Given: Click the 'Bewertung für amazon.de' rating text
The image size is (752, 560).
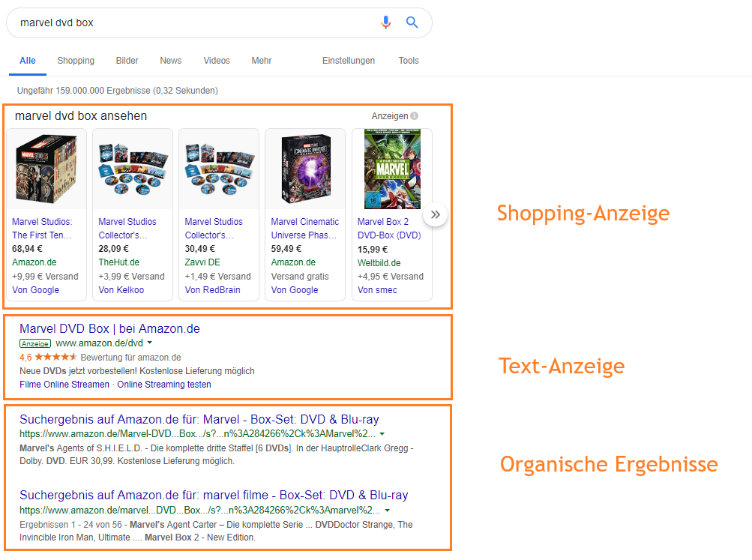Looking at the screenshot, I should tap(130, 357).
